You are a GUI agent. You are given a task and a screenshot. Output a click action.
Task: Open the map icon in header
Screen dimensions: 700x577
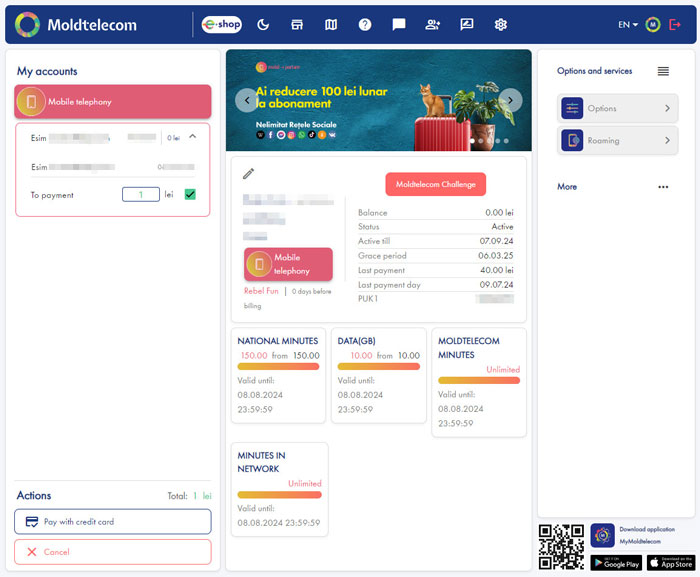coord(331,25)
